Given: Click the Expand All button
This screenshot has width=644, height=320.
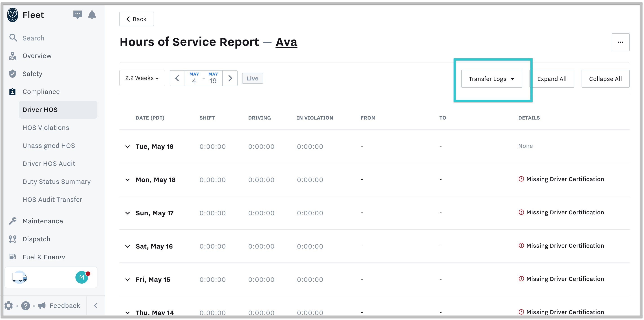Looking at the screenshot, I should point(552,79).
